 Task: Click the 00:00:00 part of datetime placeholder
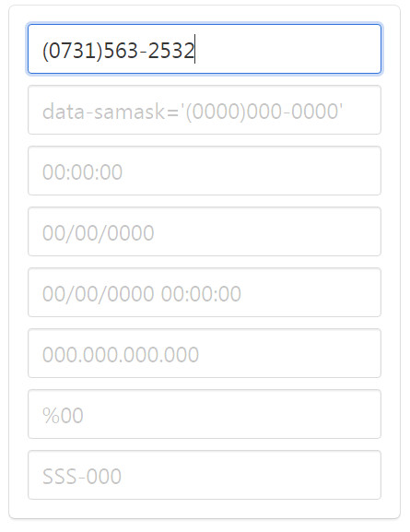[201, 294]
